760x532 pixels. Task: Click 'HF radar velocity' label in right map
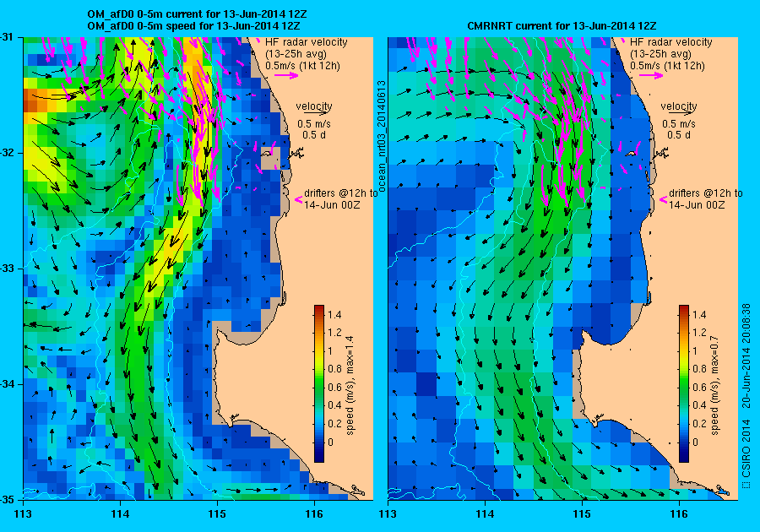(671, 42)
